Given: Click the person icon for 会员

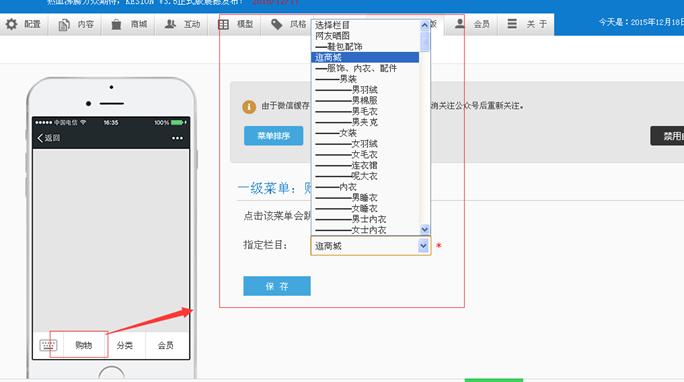Looking at the screenshot, I should pos(460,24).
